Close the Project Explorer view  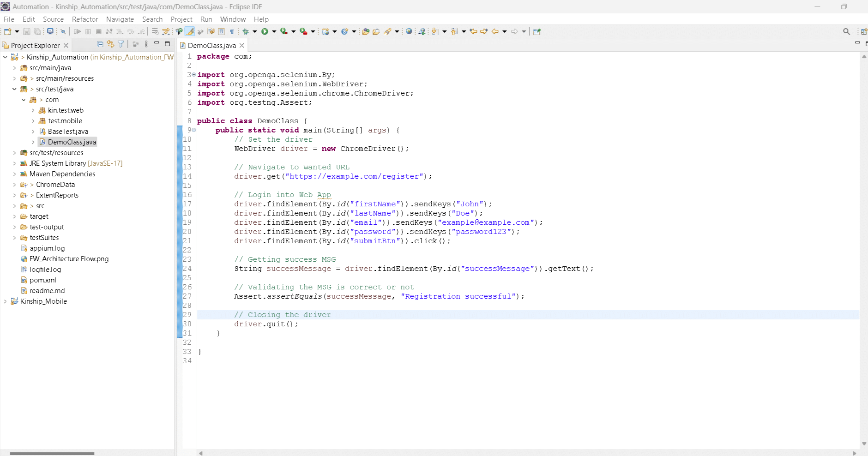coord(66,45)
